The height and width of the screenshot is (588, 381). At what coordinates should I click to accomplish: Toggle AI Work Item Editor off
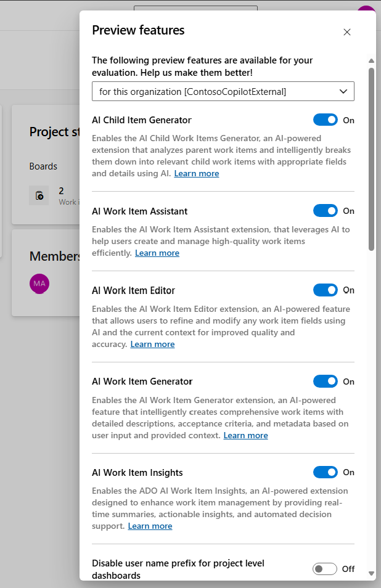325,290
